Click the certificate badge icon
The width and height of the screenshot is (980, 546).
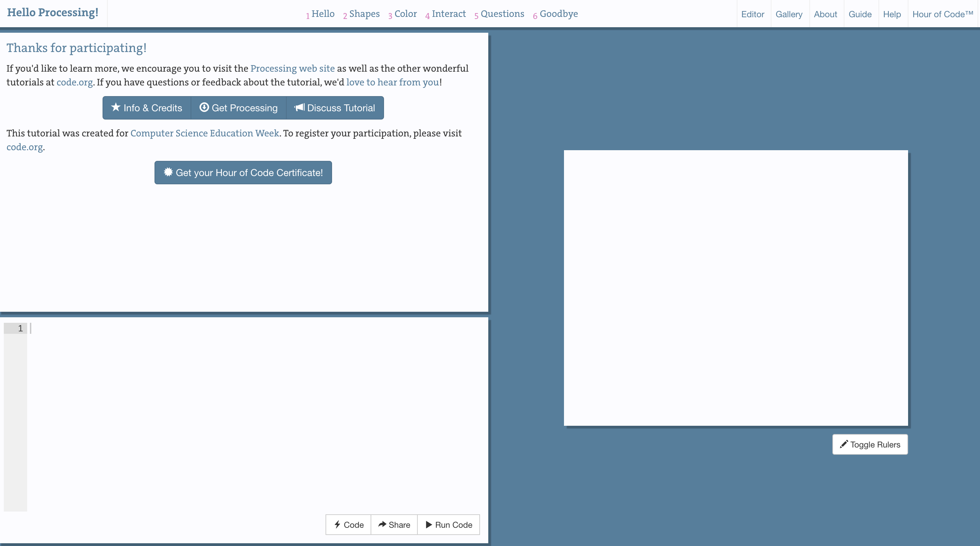168,172
